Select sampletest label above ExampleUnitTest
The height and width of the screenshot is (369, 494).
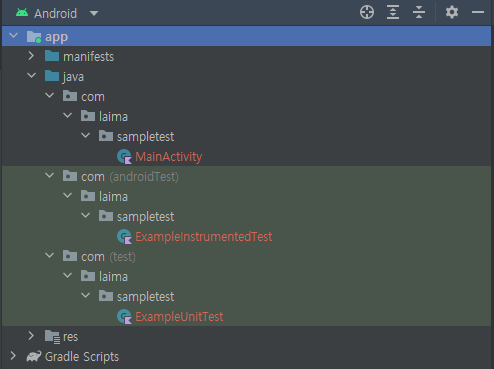[145, 297]
